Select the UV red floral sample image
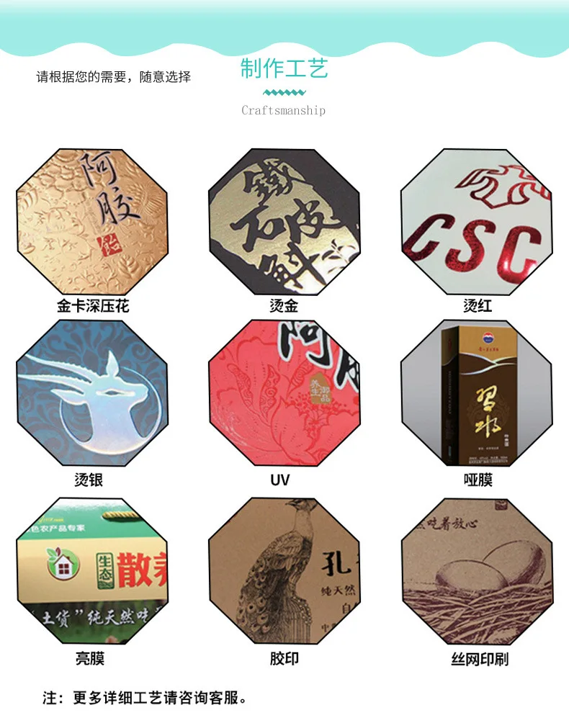 [x=284, y=392]
